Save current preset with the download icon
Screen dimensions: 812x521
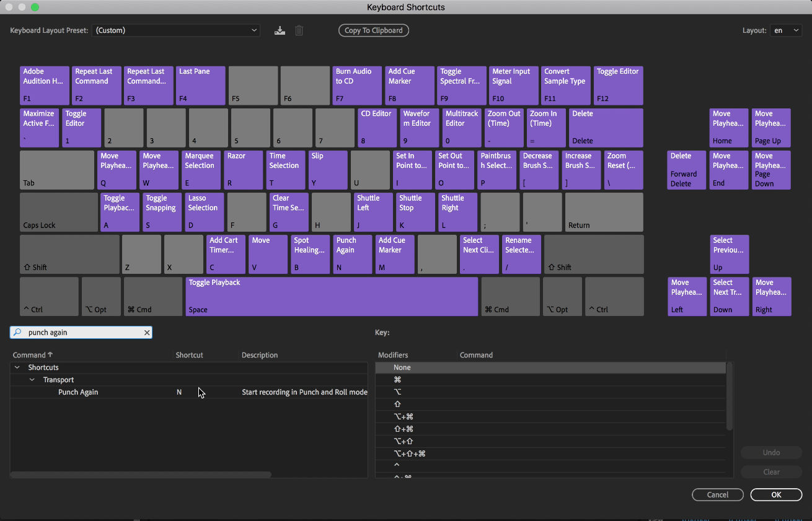pos(280,30)
